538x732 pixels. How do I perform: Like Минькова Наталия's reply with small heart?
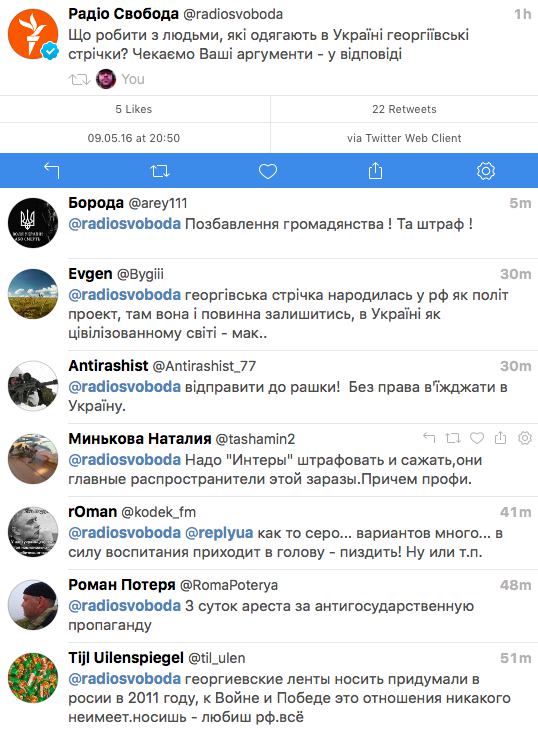click(477, 438)
